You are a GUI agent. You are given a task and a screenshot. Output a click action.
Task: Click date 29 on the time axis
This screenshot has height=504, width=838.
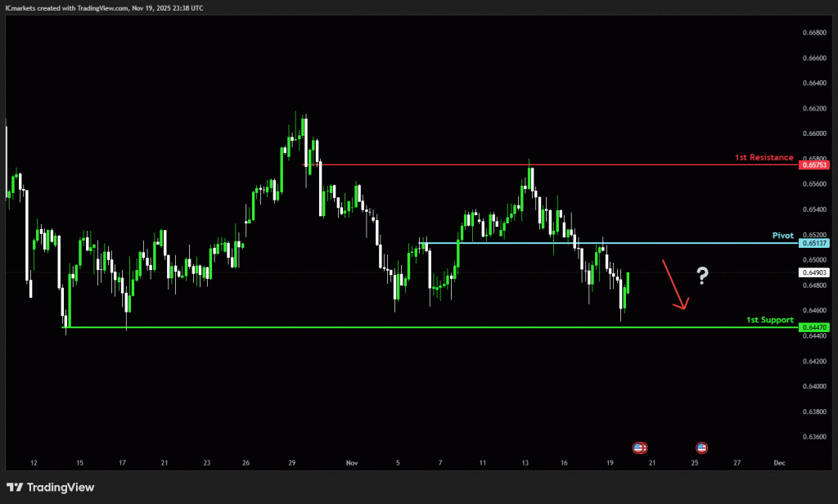[x=291, y=463]
